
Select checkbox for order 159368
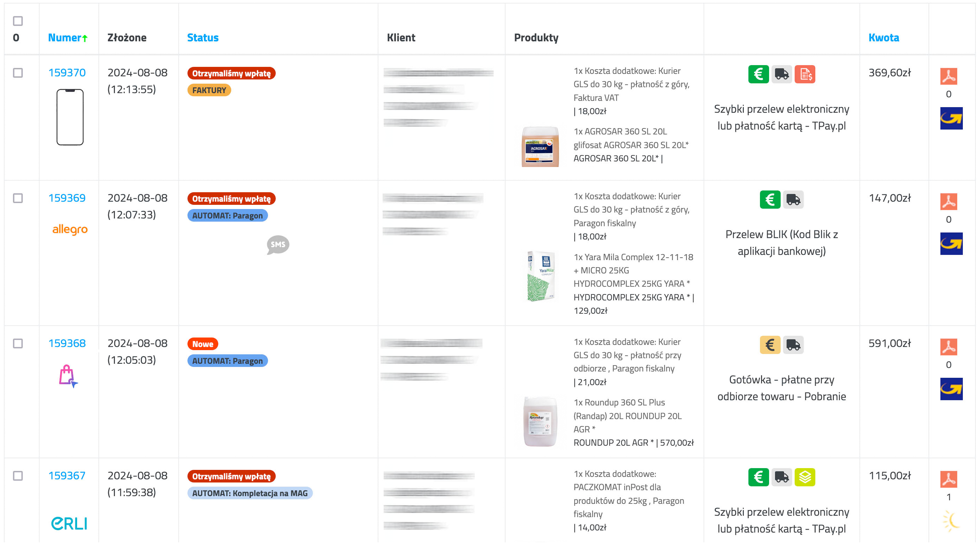18,343
